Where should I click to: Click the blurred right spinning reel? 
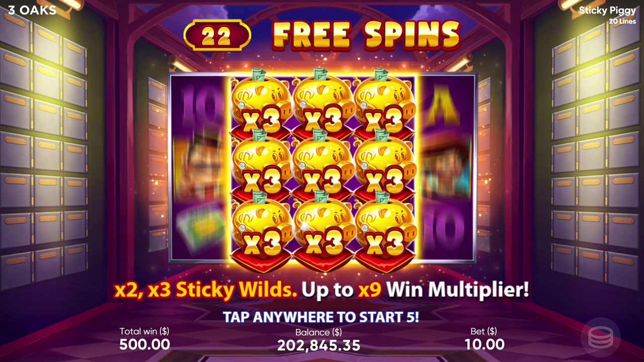445,168
